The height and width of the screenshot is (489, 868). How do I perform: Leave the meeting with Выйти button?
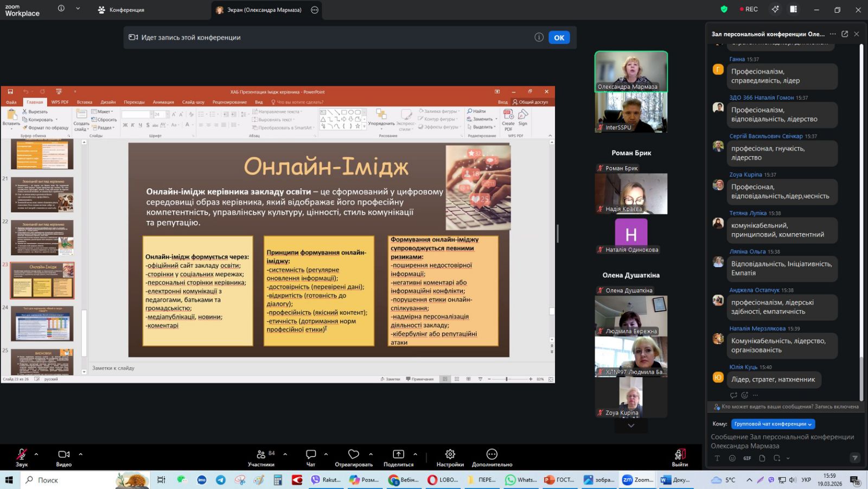[x=680, y=456]
